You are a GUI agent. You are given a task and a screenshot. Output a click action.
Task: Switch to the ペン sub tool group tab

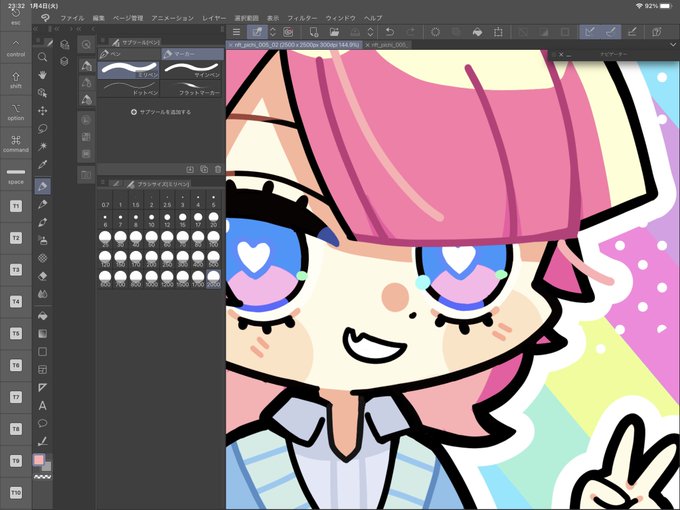coord(129,54)
